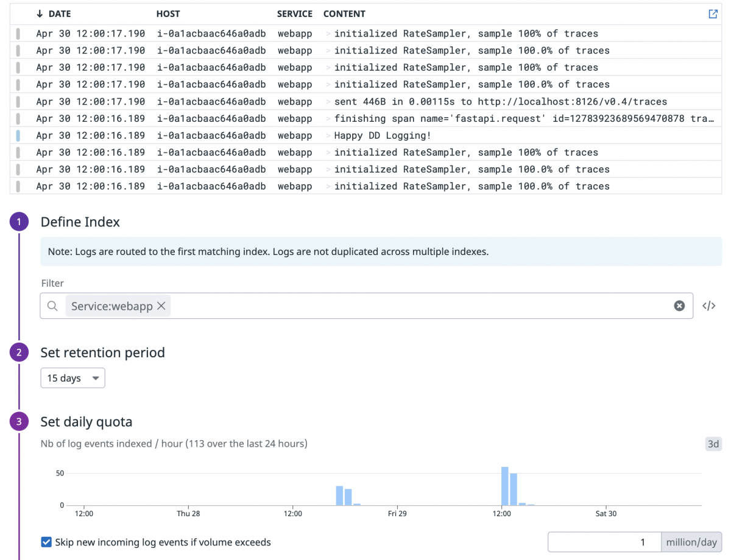Click the magnifier icon in the Filter field
The width and height of the screenshot is (731, 560).
coord(52,305)
